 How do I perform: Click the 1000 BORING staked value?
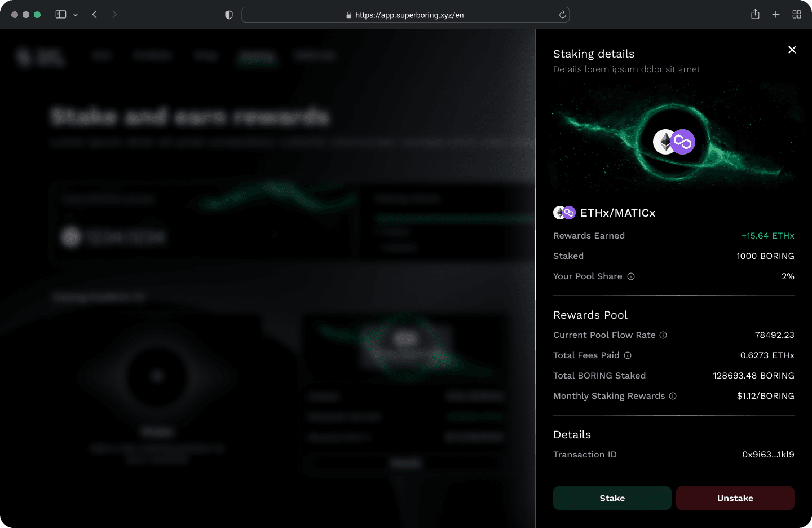coord(765,256)
